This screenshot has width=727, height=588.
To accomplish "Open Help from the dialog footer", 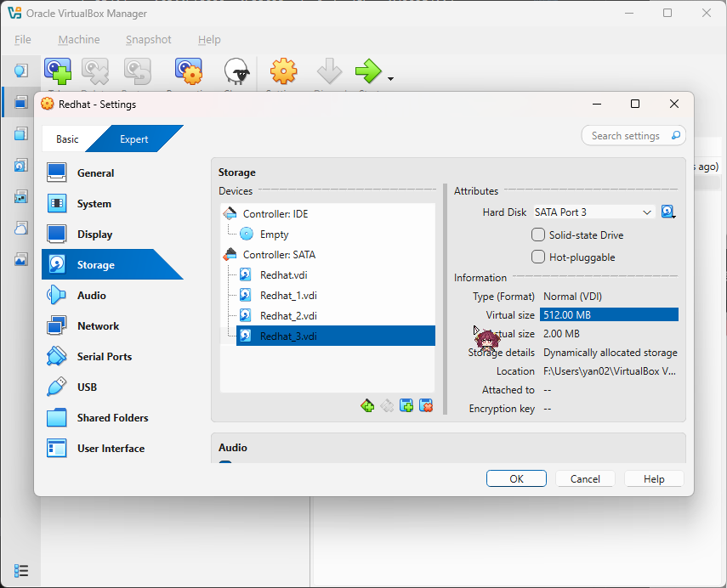I will pos(653,478).
